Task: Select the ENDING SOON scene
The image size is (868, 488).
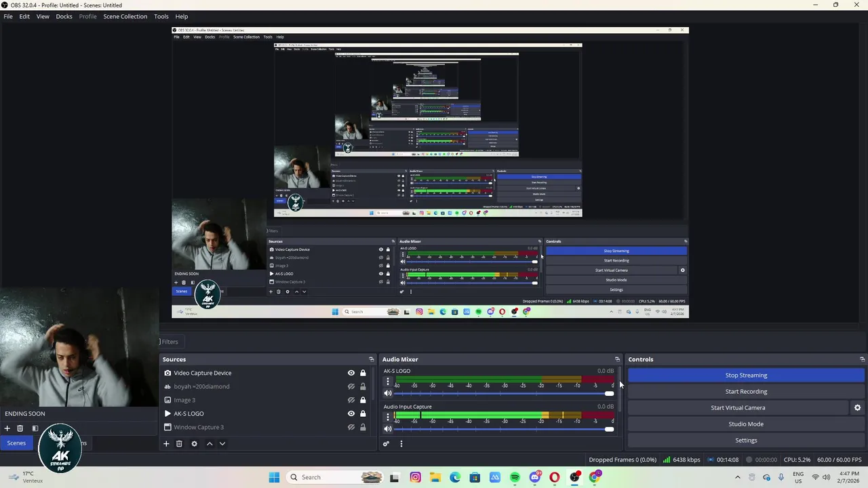Action: 25,413
